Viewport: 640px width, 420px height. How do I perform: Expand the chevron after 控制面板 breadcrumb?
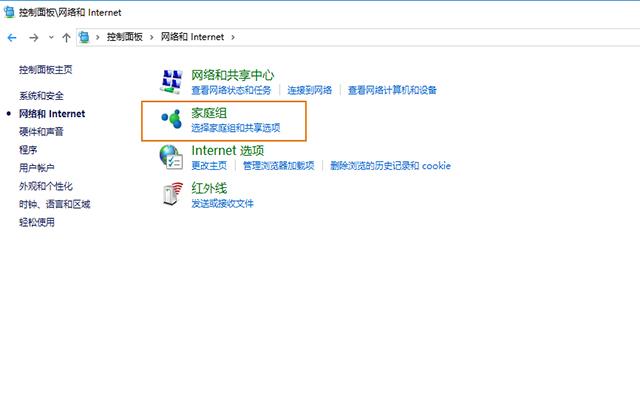coord(151,37)
